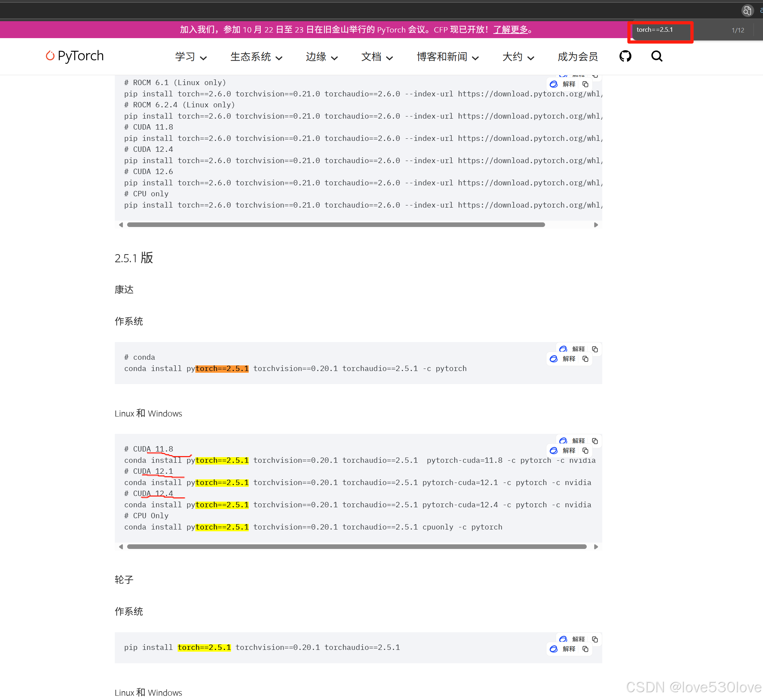Image resolution: width=763 pixels, height=700 pixels.
Task: Copy the macOS conda install code block
Action: [x=585, y=359]
